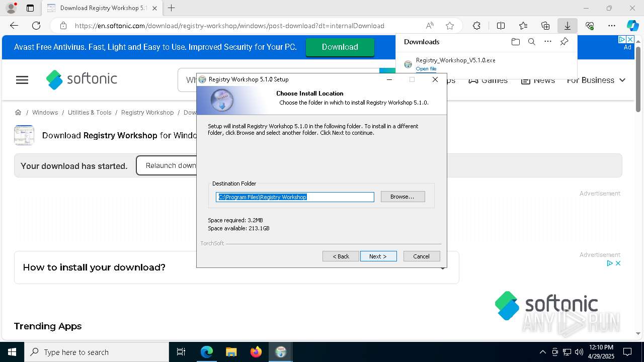The image size is (644, 362).
Task: Expand the For Business dropdown
Action: (x=596, y=80)
